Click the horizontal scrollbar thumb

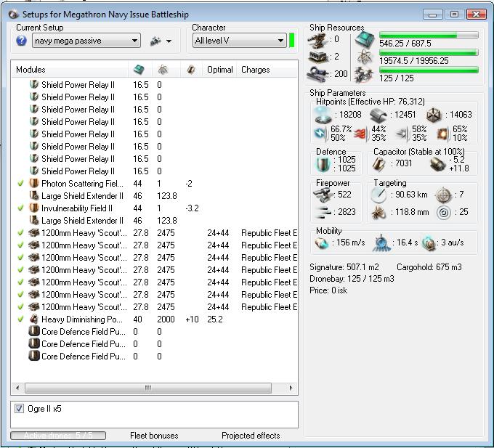click(148, 388)
